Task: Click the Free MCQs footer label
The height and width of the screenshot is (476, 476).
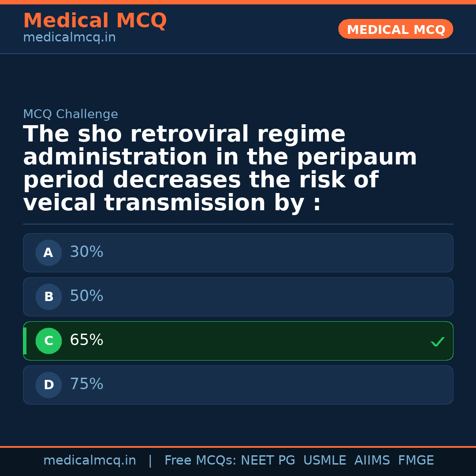Action: 200,461
